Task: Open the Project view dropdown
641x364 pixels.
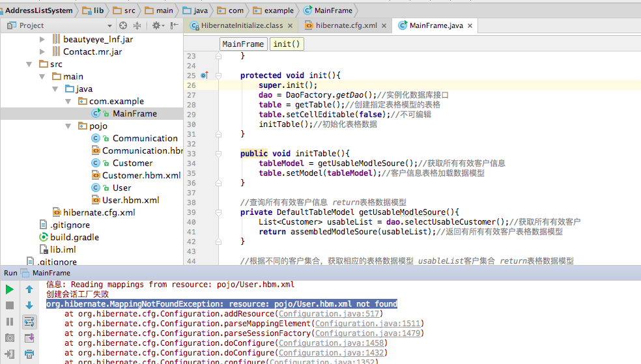Action: [109, 26]
